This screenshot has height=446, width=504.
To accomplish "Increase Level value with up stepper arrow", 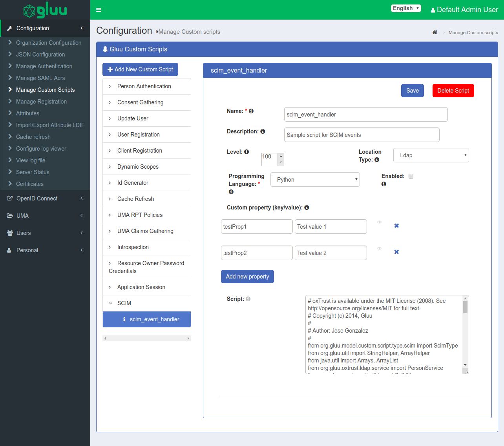I will [281, 156].
